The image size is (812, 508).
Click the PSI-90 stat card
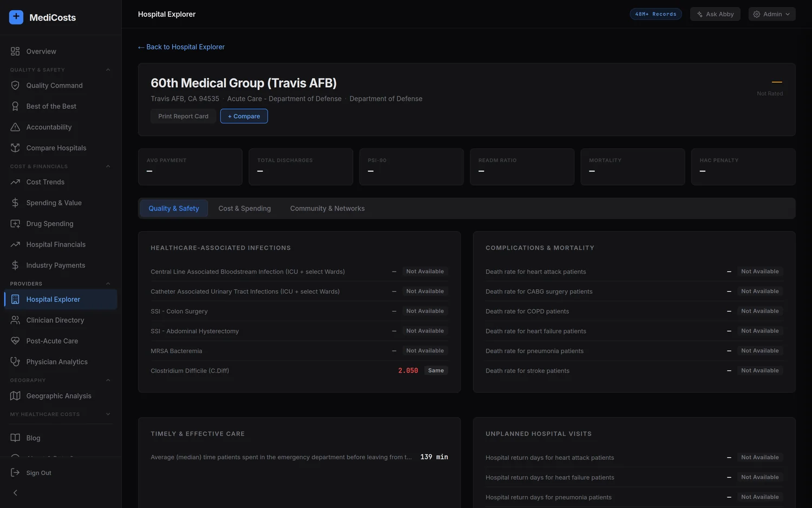point(411,167)
